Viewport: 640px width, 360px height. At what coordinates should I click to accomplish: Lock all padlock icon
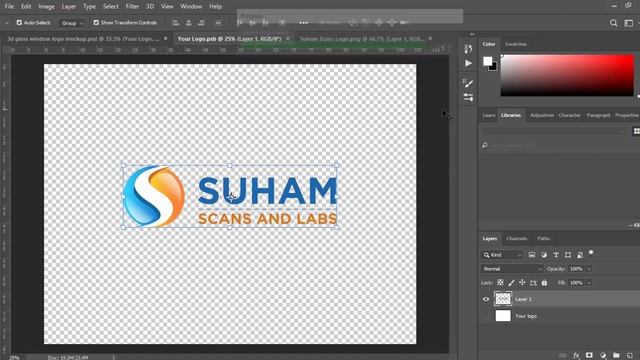(x=544, y=282)
